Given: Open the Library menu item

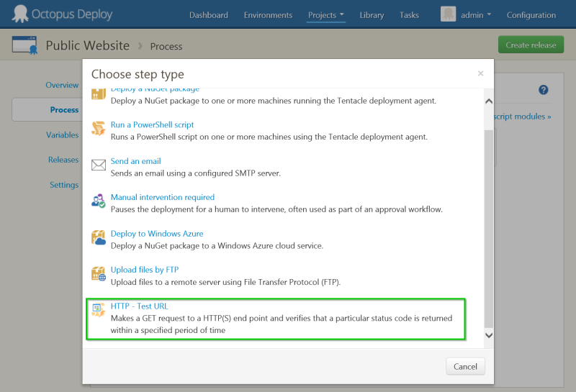Looking at the screenshot, I should coord(372,15).
